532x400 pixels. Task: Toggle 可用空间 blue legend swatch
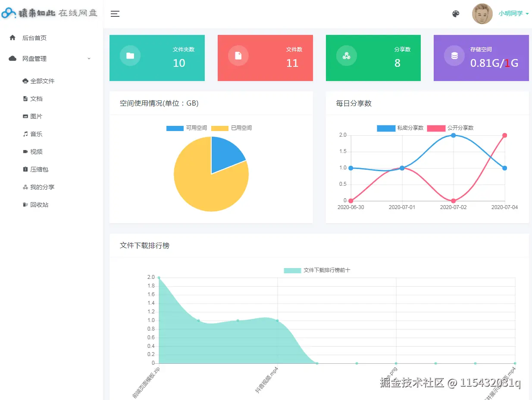175,128
